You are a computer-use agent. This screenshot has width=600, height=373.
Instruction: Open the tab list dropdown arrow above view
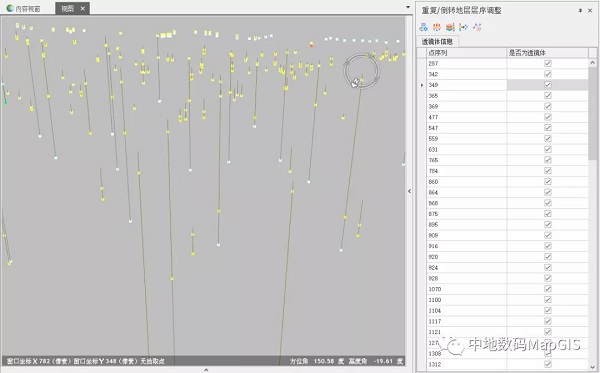click(x=408, y=7)
